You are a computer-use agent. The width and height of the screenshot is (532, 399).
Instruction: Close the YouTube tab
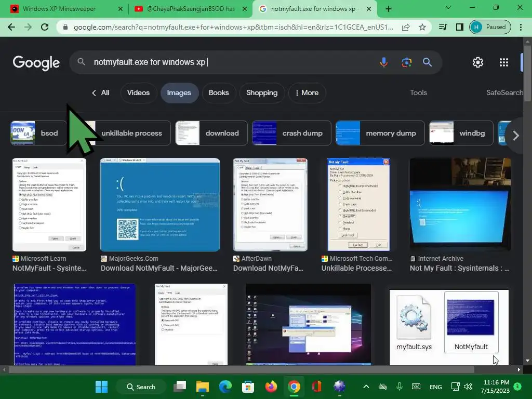245,9
